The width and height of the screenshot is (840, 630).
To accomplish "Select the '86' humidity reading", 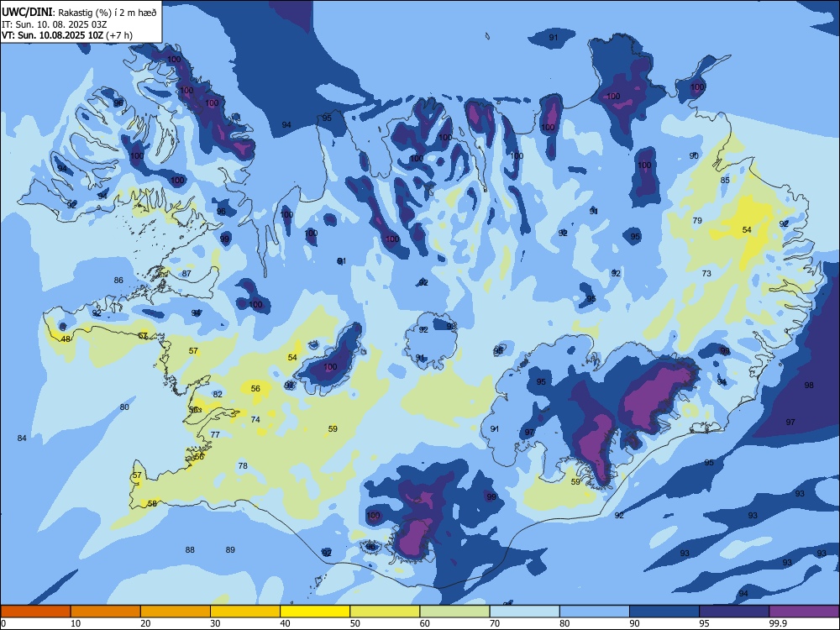I will pyautogui.click(x=118, y=281).
